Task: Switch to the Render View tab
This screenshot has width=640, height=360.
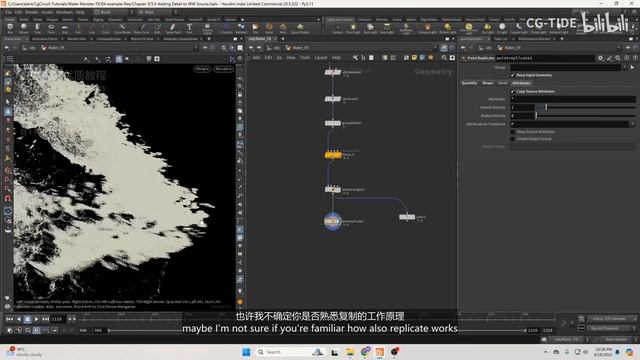Action: 77,39
